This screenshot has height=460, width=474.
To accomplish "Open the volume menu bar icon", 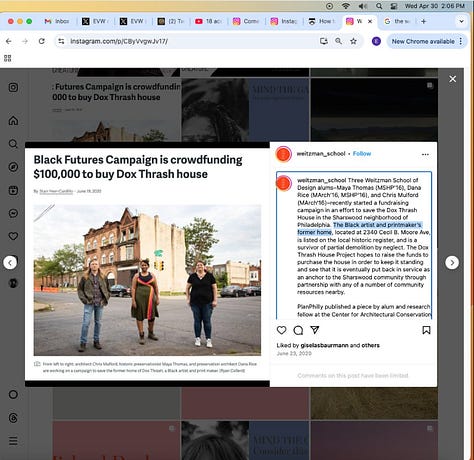I will point(363,6).
